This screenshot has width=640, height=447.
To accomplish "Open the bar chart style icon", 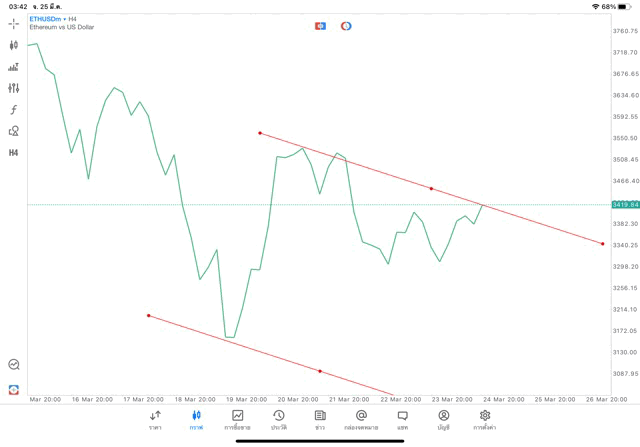I will click(14, 67).
